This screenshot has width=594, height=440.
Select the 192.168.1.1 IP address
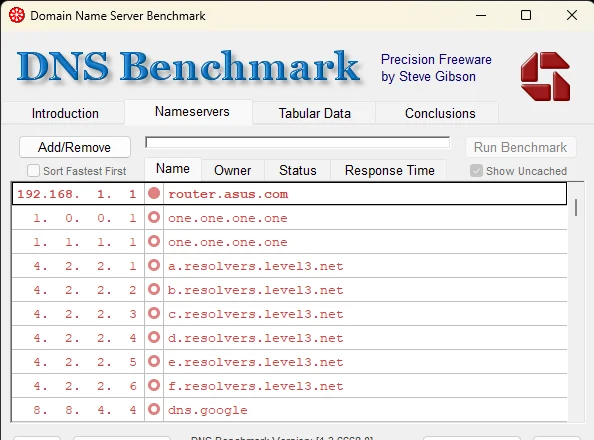[x=77, y=194]
